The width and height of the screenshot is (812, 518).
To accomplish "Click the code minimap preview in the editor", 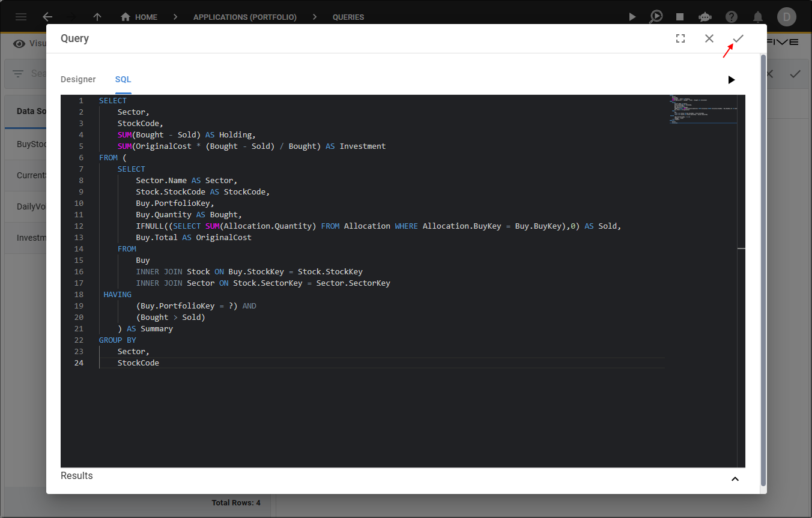I will 702,109.
